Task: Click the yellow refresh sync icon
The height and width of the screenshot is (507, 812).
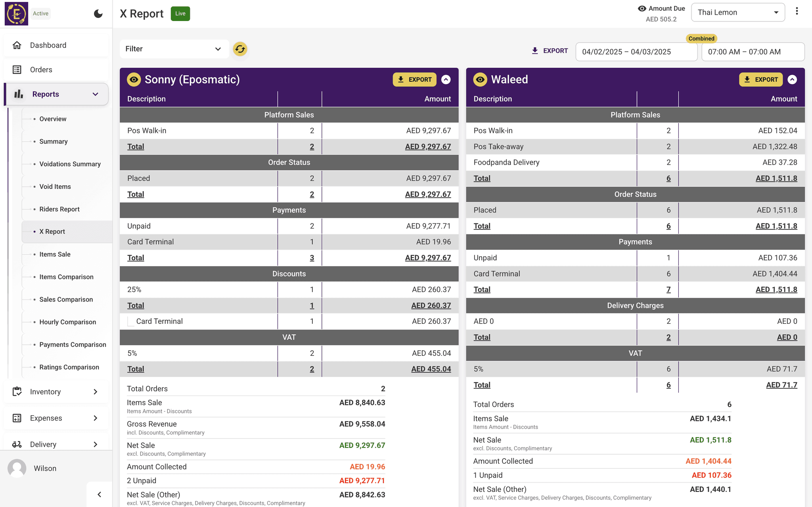Action: pyautogui.click(x=240, y=49)
